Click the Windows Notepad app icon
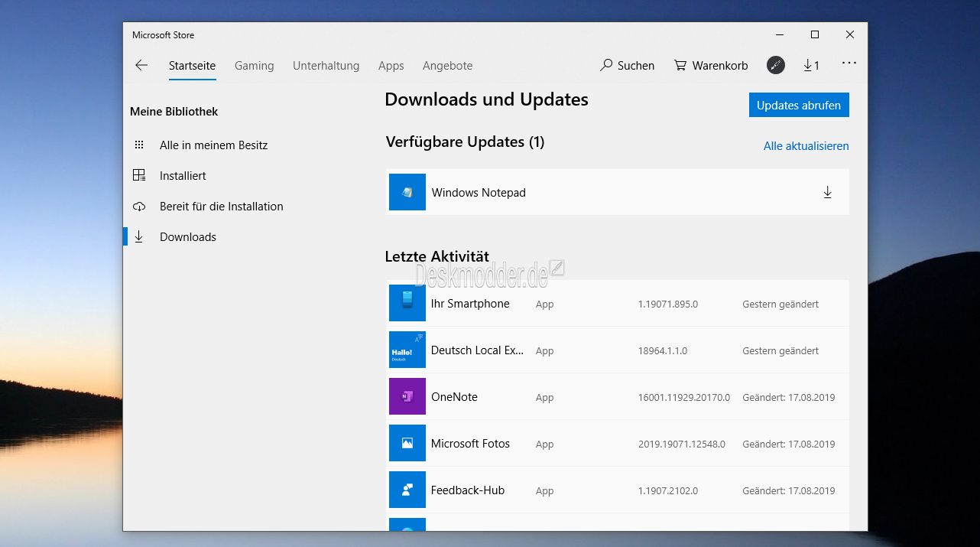Viewport: 980px width, 547px height. click(x=407, y=192)
